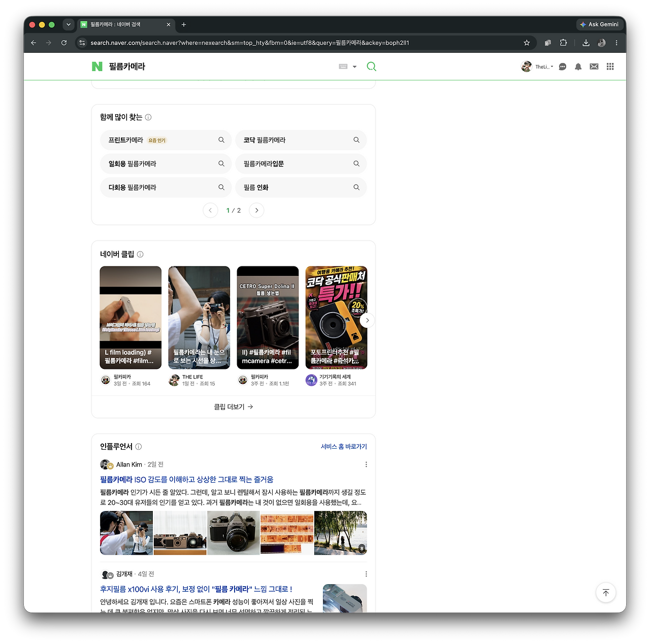Open the x100vi camera post thumbnail

click(x=345, y=598)
